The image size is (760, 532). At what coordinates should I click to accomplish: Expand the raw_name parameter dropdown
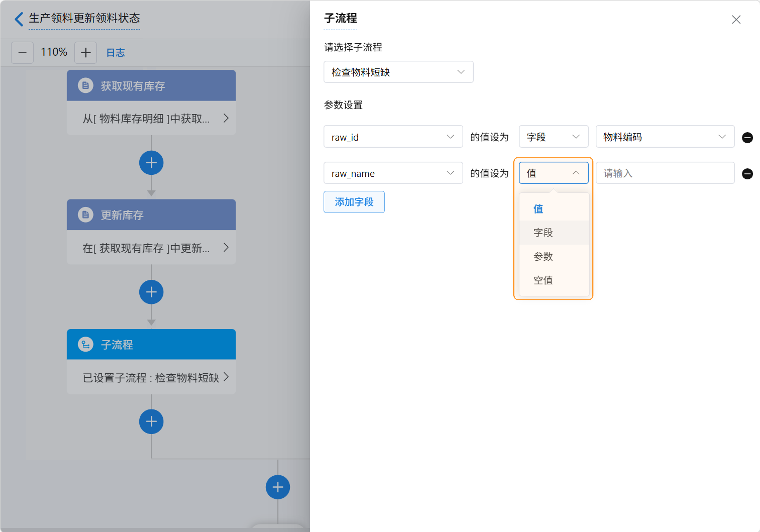coord(393,173)
